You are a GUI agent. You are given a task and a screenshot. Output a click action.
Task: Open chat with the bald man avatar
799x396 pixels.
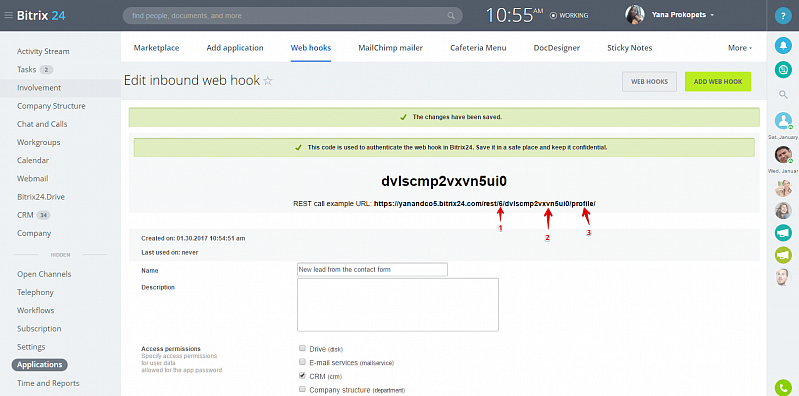(x=783, y=278)
